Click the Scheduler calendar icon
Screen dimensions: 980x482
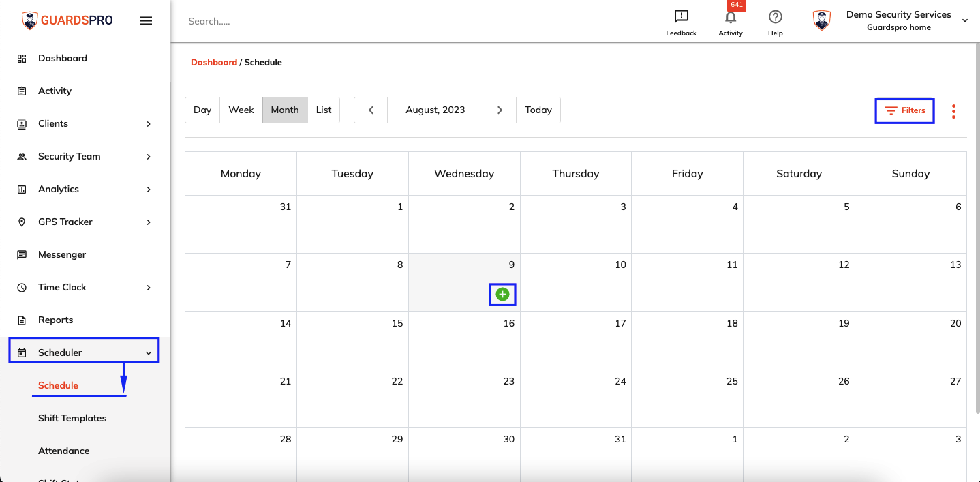coord(22,353)
